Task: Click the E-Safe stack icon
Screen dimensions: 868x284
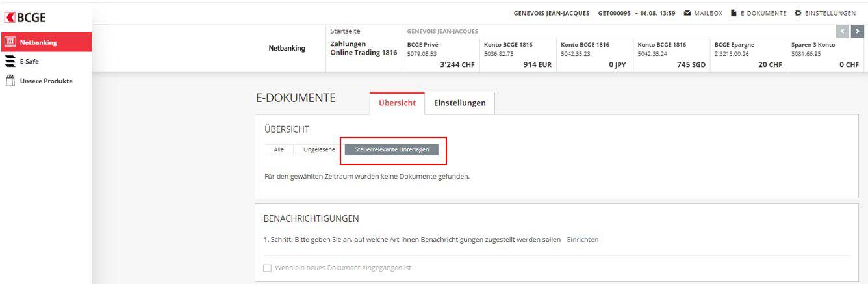Action: click(10, 62)
